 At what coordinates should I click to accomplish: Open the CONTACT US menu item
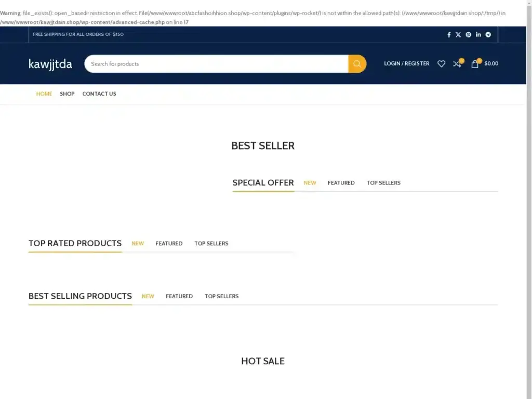tap(99, 94)
